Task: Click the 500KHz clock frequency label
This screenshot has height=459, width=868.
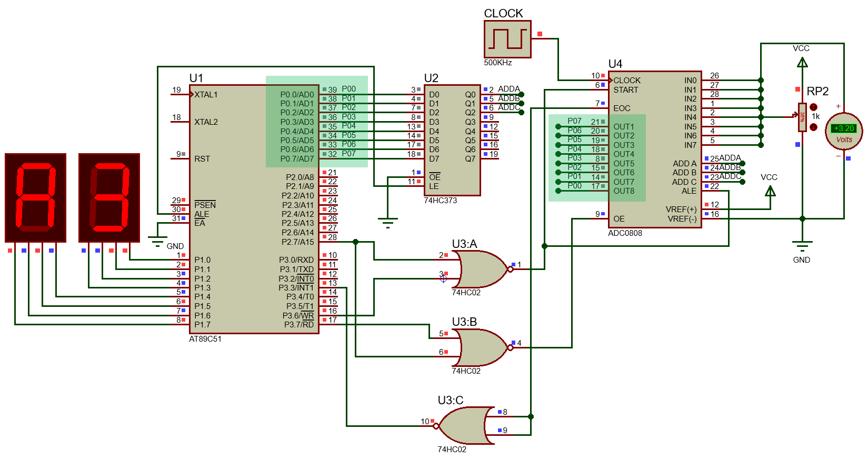Action: [498, 63]
